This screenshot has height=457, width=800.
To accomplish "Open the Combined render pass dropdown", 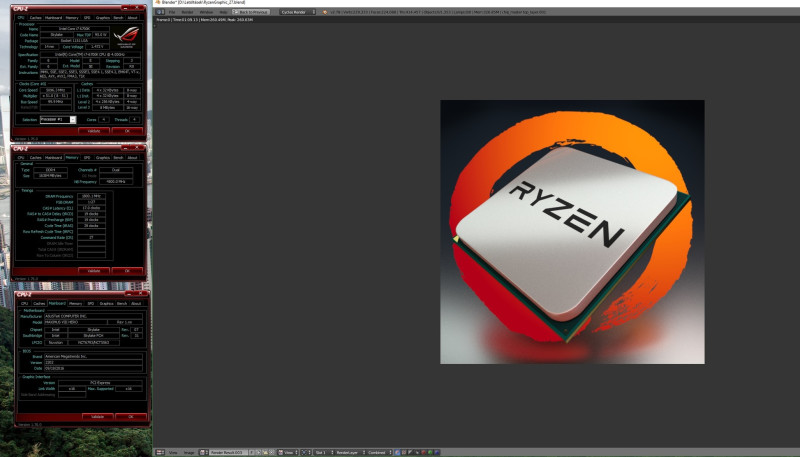I will (x=380, y=452).
